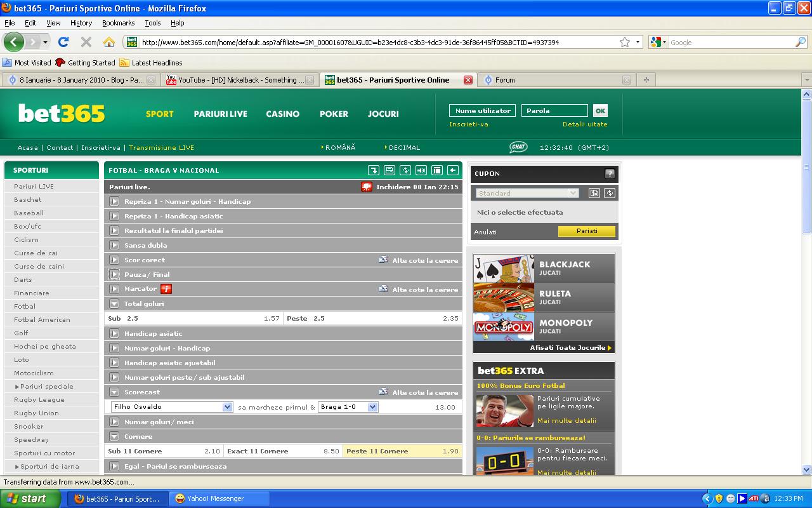812x508 pixels.
Task: Click the Firefox back button
Action: [x=13, y=43]
